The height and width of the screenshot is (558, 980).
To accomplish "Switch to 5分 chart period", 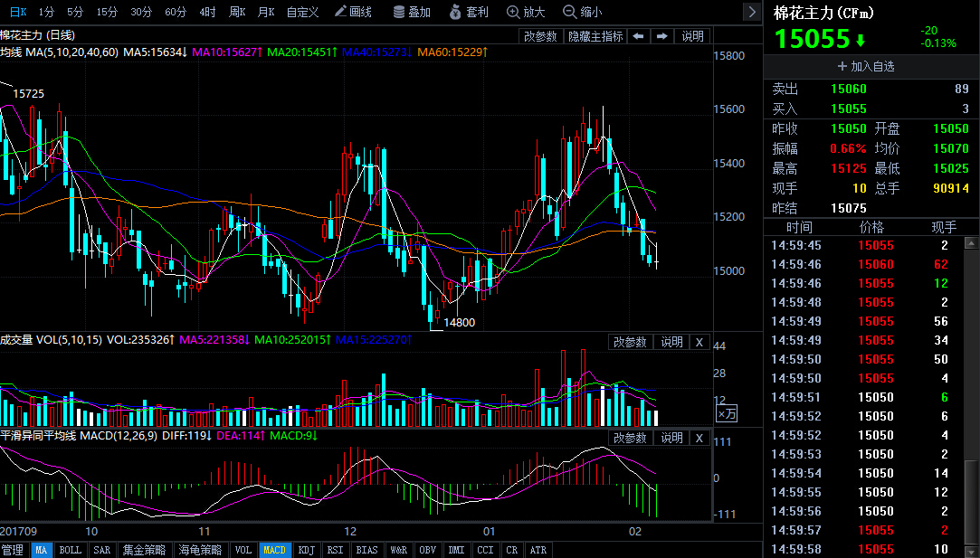I will 75,12.
